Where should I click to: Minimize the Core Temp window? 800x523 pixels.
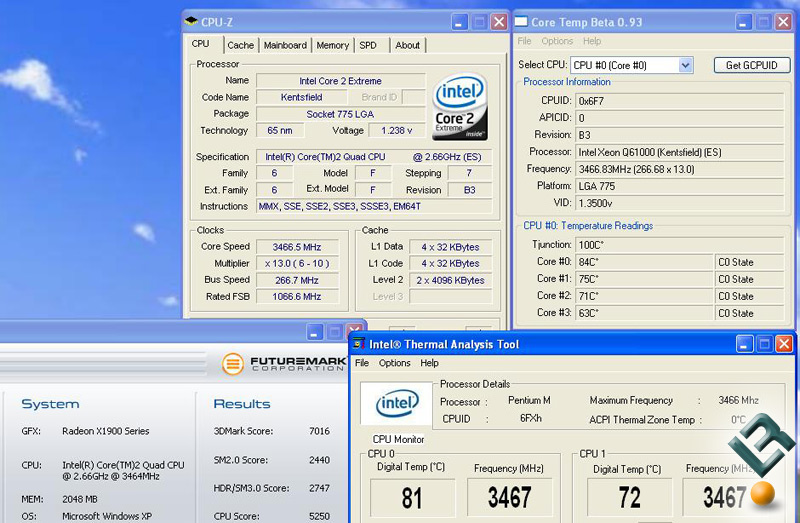pos(743,22)
